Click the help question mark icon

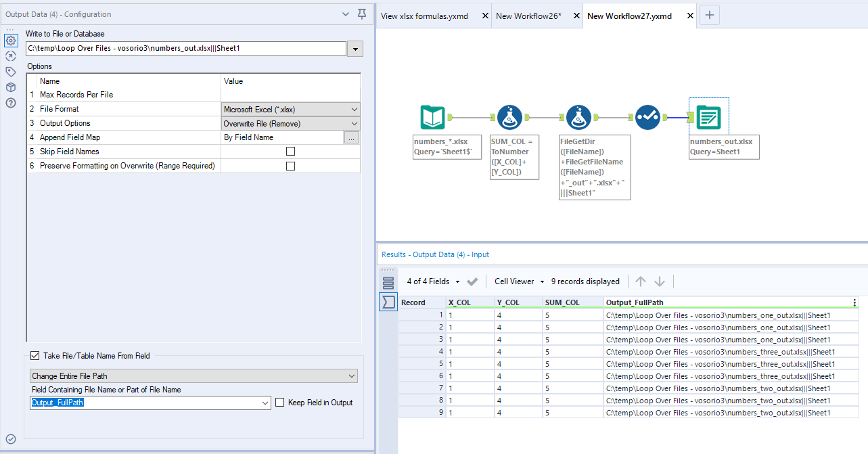click(x=10, y=103)
